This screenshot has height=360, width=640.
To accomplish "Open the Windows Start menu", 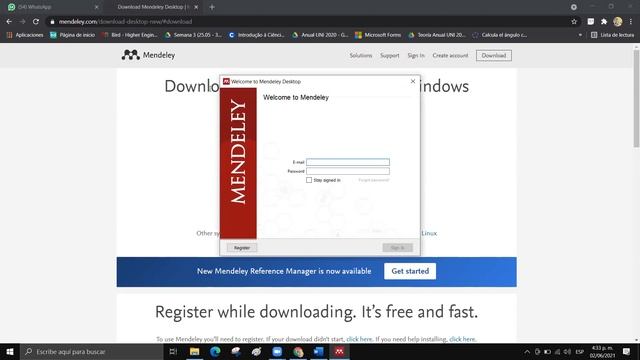I will [10, 351].
